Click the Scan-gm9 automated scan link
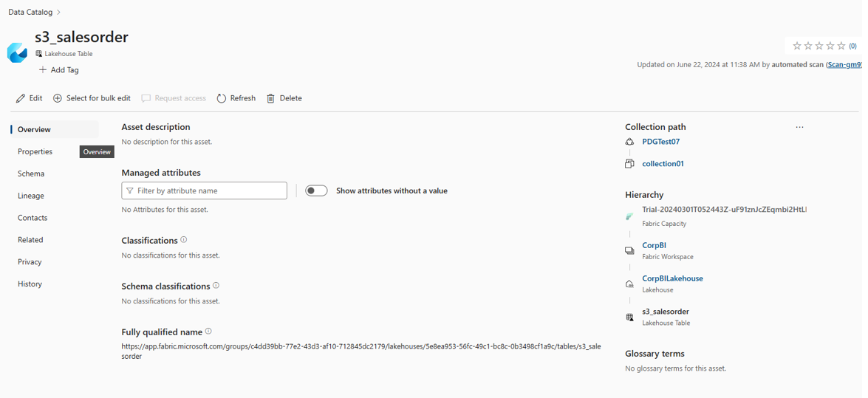 click(844, 65)
